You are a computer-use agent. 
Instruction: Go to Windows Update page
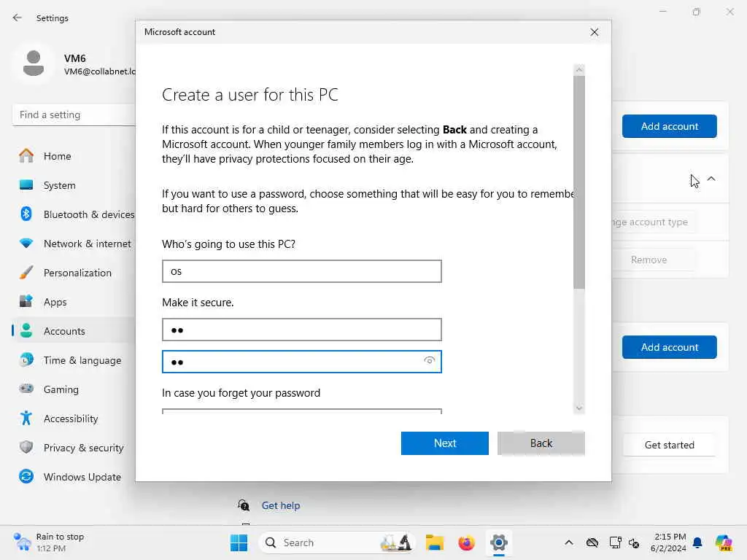(82, 477)
